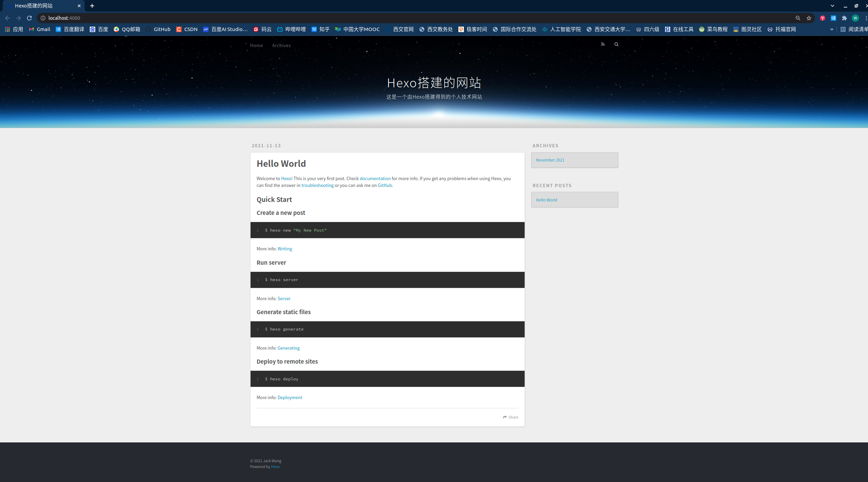Close the Hexo搭建的网站 tab
This screenshot has height=482, width=868.
click(x=79, y=6)
